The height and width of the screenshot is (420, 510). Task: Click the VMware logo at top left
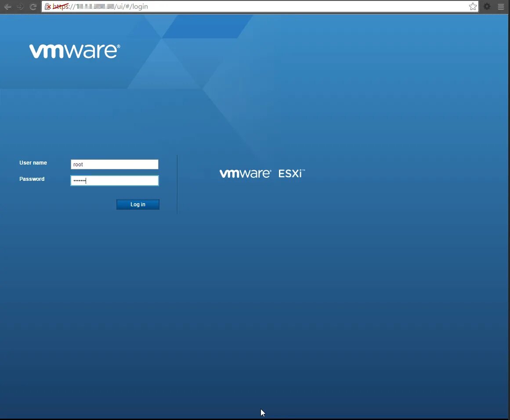(x=75, y=51)
